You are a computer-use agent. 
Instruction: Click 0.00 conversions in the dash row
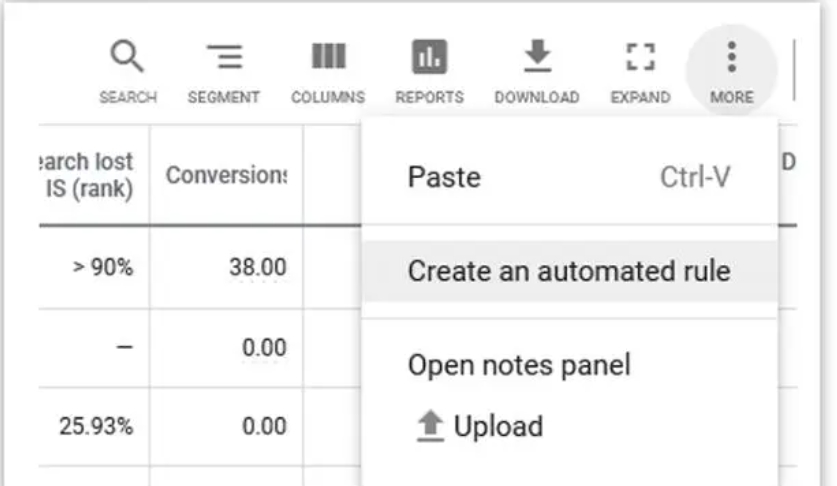(x=264, y=347)
